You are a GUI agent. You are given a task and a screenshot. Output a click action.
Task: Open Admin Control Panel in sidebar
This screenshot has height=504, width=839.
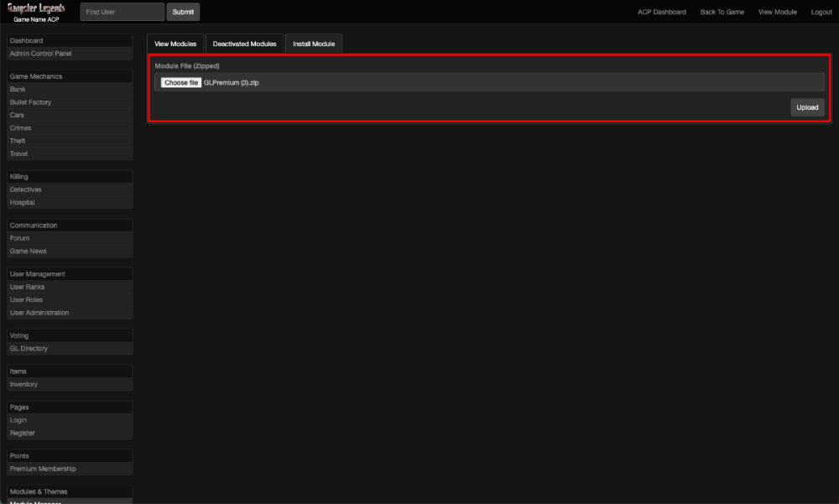pos(40,54)
